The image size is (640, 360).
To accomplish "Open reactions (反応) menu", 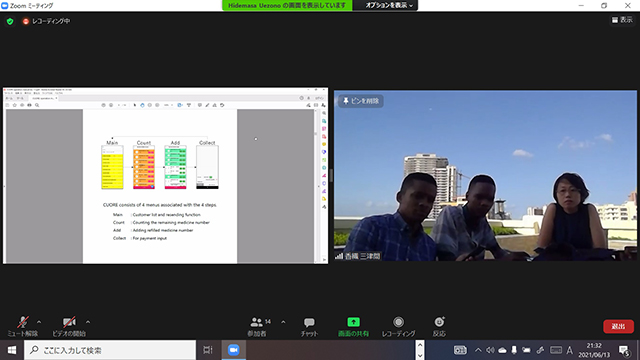I will pos(439,326).
